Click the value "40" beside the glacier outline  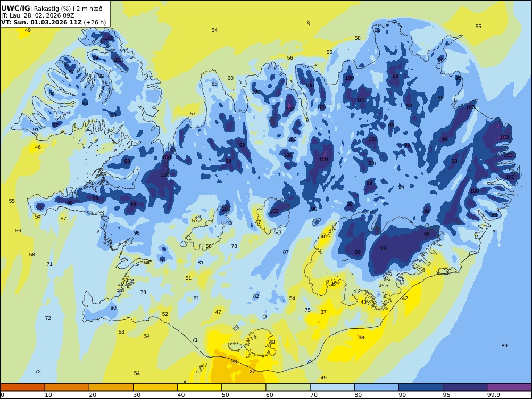pos(323,237)
